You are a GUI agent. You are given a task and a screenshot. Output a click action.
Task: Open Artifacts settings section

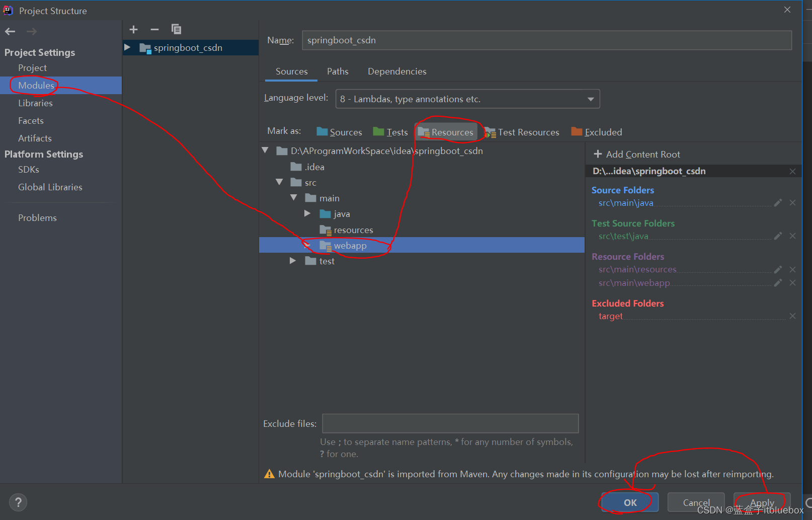click(x=35, y=138)
